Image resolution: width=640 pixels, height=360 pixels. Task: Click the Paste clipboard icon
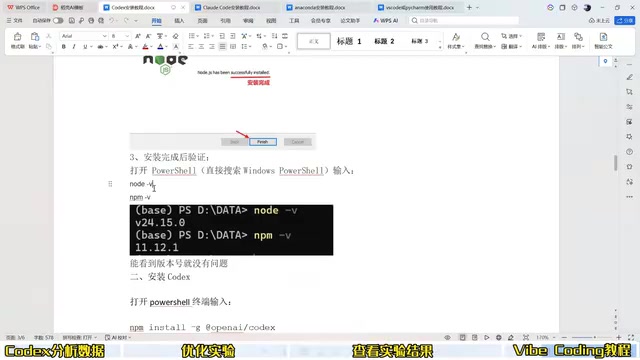[x=35, y=37]
